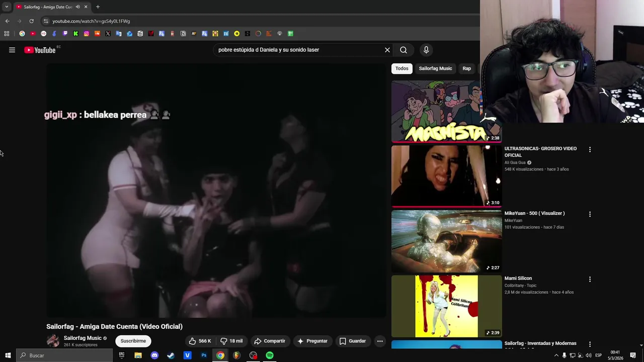Select the Todos filter chip
Image resolution: width=644 pixels, height=362 pixels.
(x=401, y=68)
